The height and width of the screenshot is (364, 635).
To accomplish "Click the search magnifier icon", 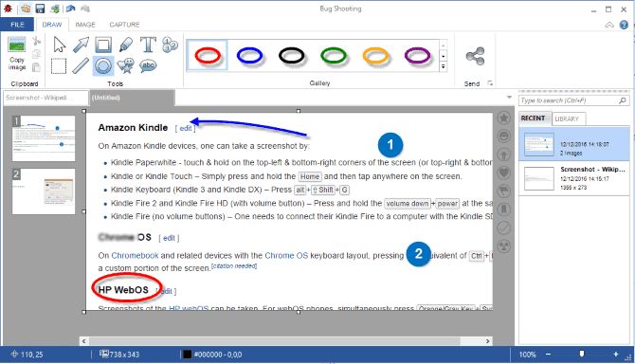I will pyautogui.click(x=623, y=100).
